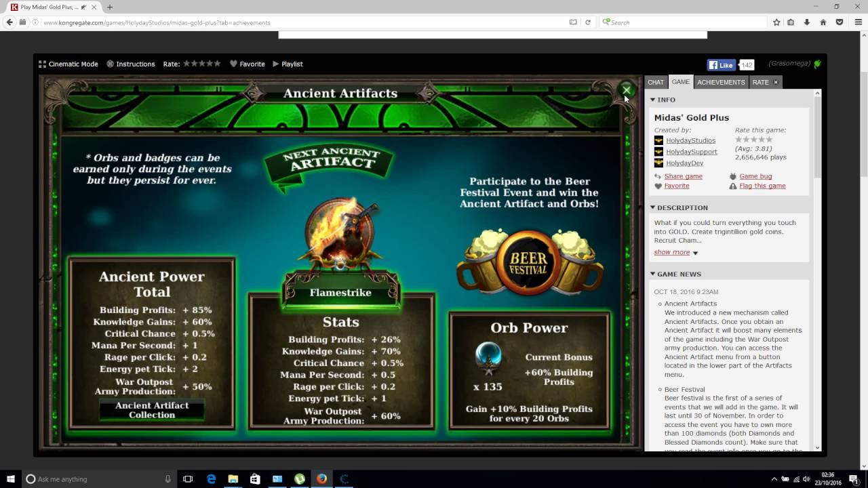Click browser address bar URL
This screenshot has width=868, height=488.
tap(156, 22)
